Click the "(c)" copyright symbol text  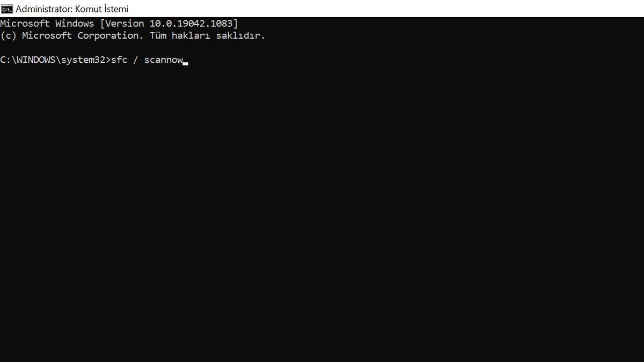(9, 36)
